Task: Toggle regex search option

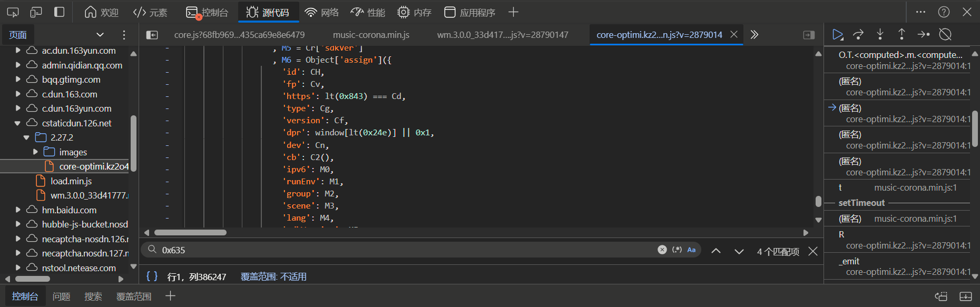Action: [x=677, y=250]
